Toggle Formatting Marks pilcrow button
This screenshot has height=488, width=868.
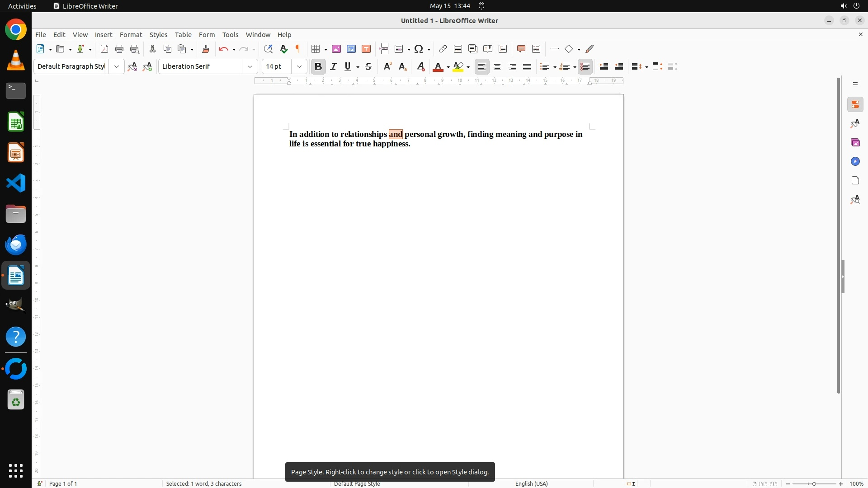(298, 49)
